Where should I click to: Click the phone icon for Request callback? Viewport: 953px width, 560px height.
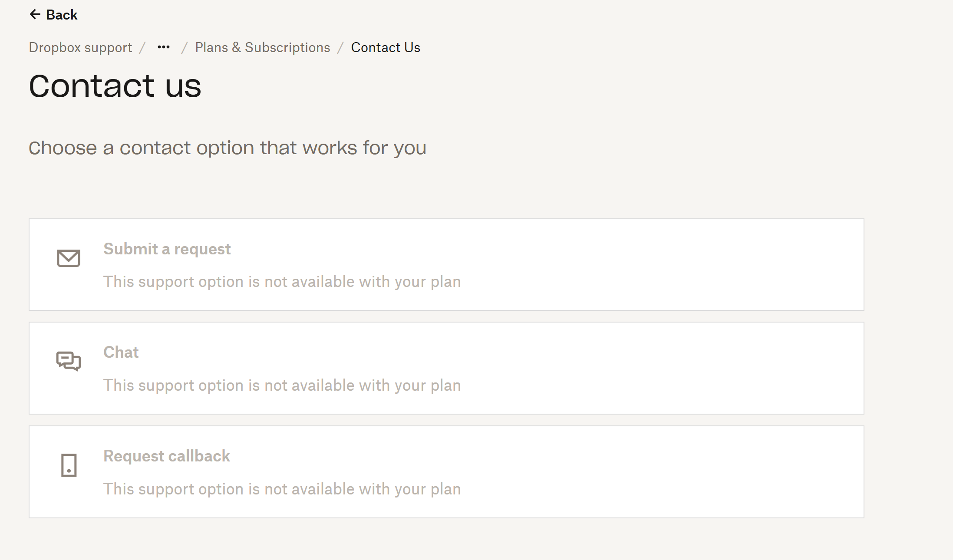tap(69, 465)
